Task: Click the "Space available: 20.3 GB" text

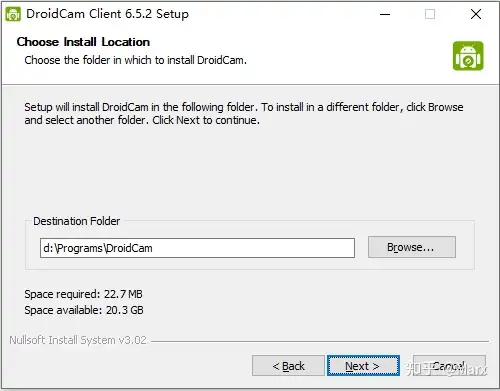Action: (84, 310)
